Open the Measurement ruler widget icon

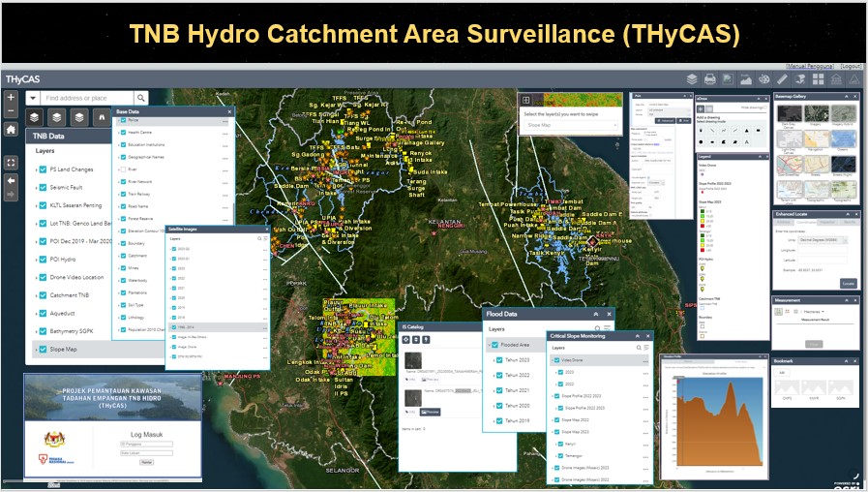782,79
